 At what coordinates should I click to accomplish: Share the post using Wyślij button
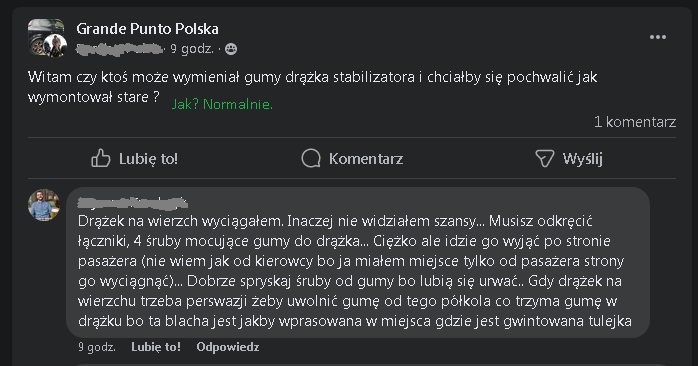coord(569,159)
